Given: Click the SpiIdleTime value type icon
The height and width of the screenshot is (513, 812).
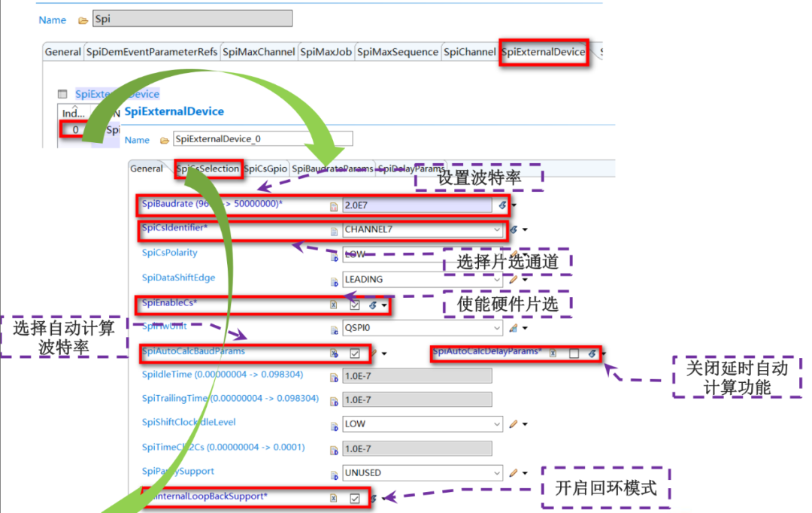Looking at the screenshot, I should click(x=334, y=378).
